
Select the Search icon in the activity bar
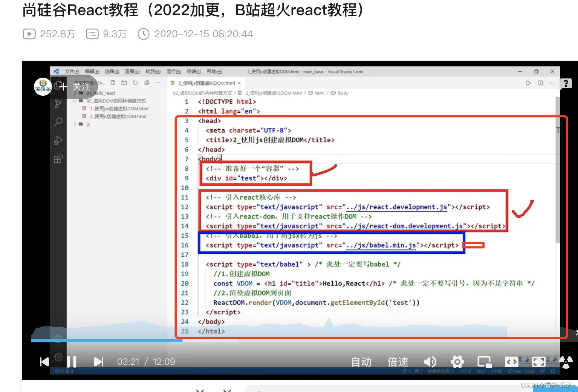click(58, 122)
